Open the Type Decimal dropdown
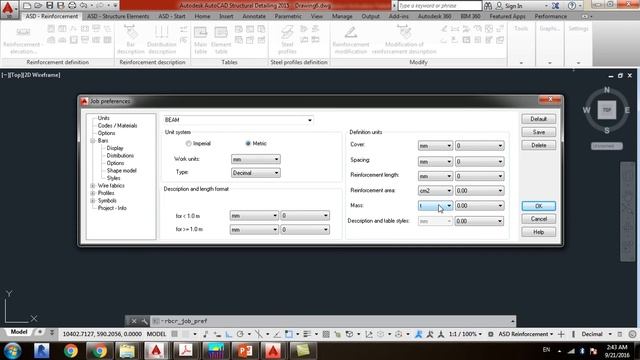 point(256,173)
